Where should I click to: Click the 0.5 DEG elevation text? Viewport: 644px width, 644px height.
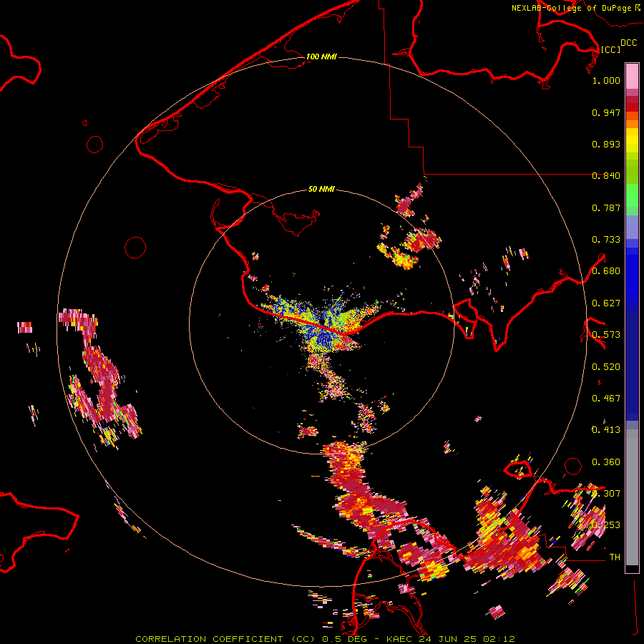click(x=344, y=639)
